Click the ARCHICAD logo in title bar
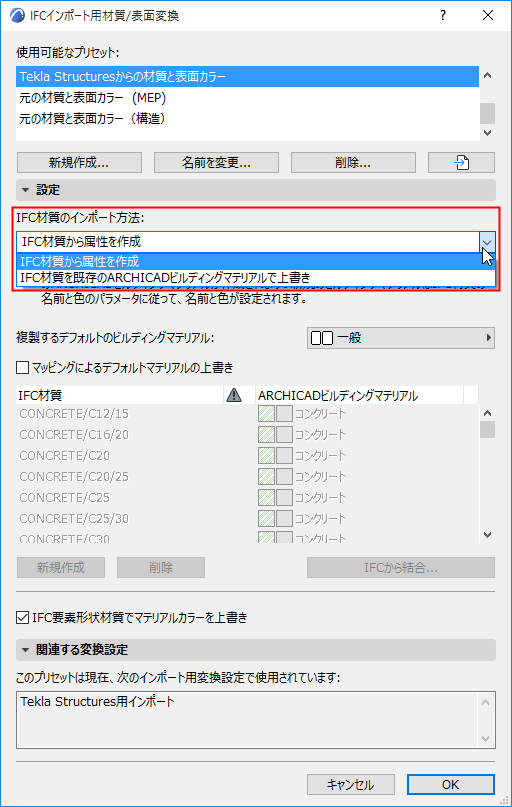512x807 pixels. pos(17,15)
